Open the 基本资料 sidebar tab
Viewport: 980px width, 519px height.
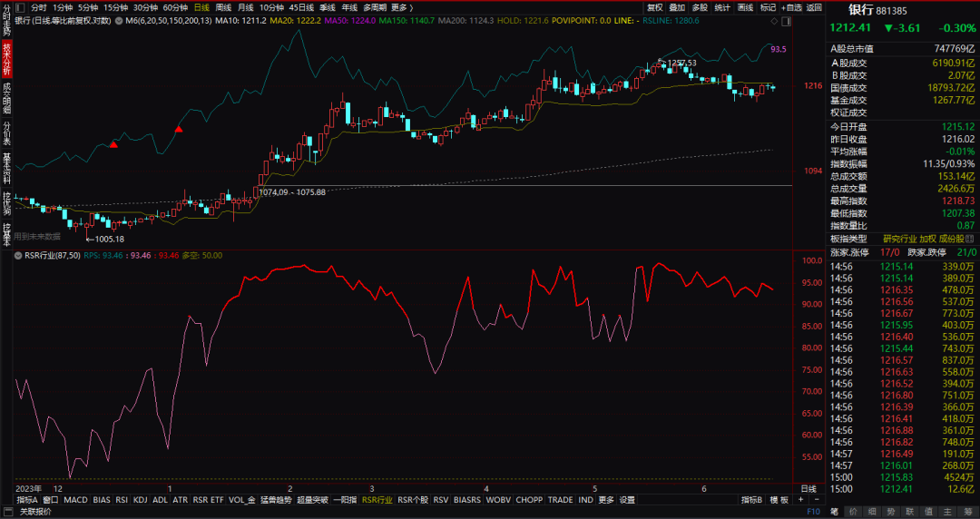click(7, 168)
